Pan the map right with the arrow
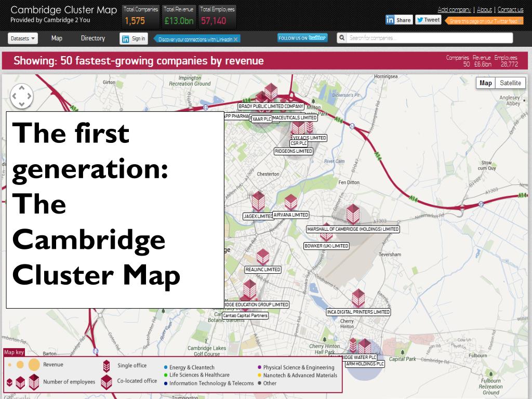 (x=29, y=96)
